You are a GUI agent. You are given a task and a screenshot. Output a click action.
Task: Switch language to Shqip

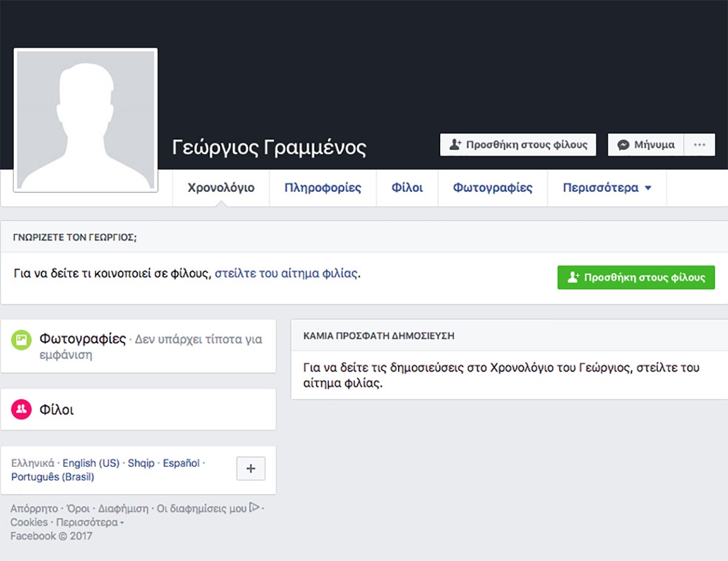[x=141, y=463]
